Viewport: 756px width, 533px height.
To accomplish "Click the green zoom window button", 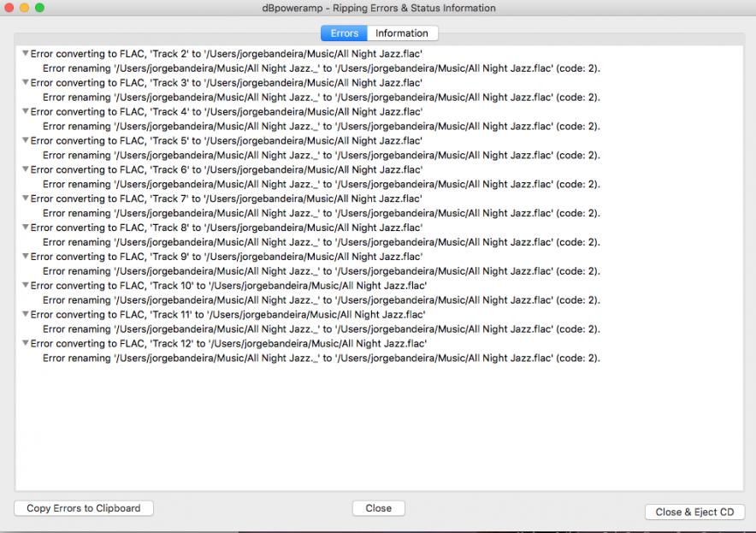I will 39,8.
